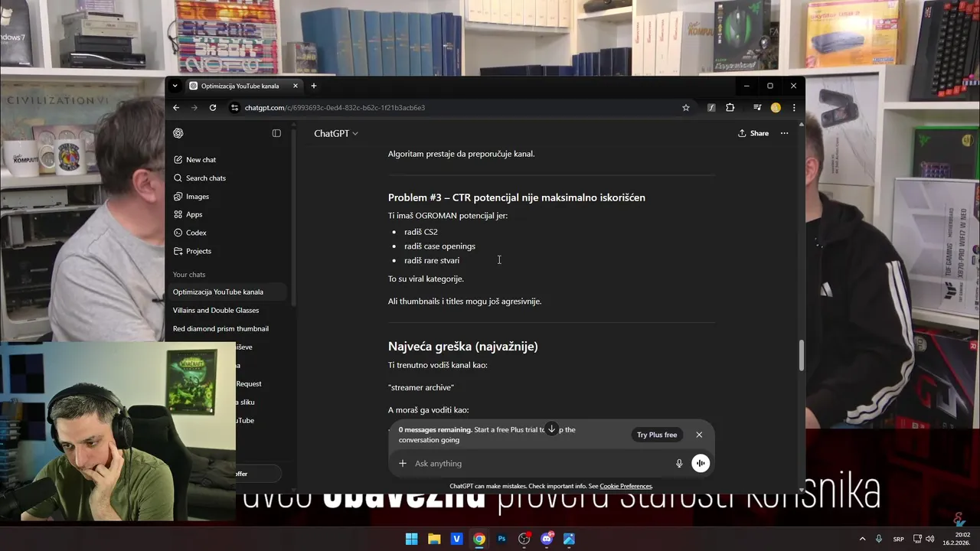Open the media control icon in toolbar
This screenshot has height=551, width=980.
(x=757, y=108)
